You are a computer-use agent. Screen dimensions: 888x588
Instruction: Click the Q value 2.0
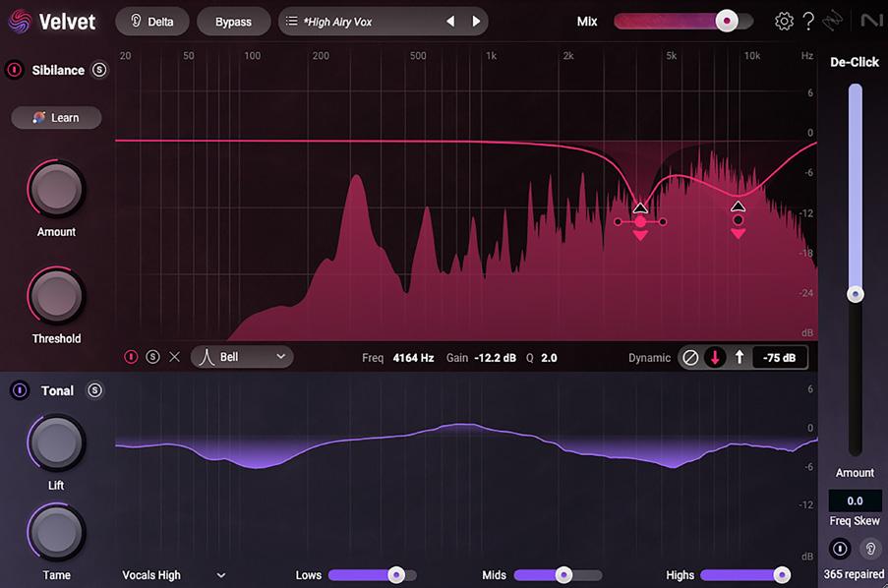coord(549,358)
